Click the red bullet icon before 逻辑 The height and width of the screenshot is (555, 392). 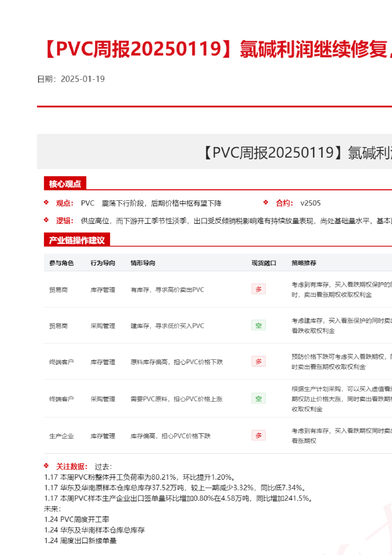pyautogui.click(x=46, y=220)
